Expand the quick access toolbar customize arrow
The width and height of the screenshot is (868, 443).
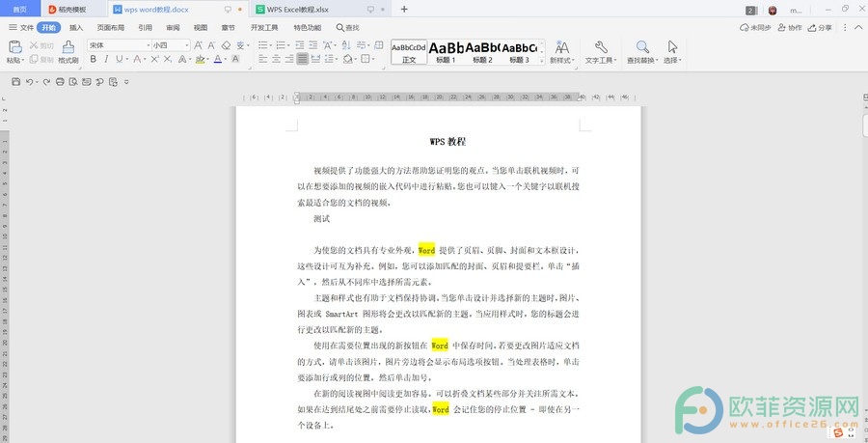coord(126,82)
